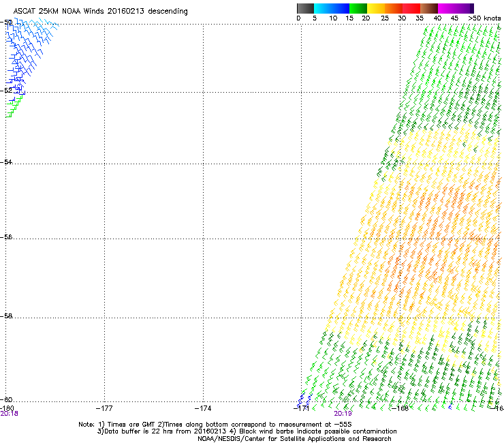Click the 'Data buffer is 22 hrs' note line

tap(247, 431)
